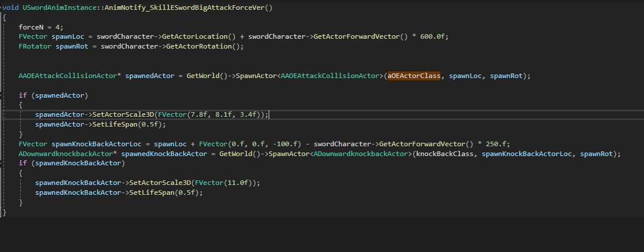Click AAOEAttackCollisionActor inside the template brackets

pos(330,76)
